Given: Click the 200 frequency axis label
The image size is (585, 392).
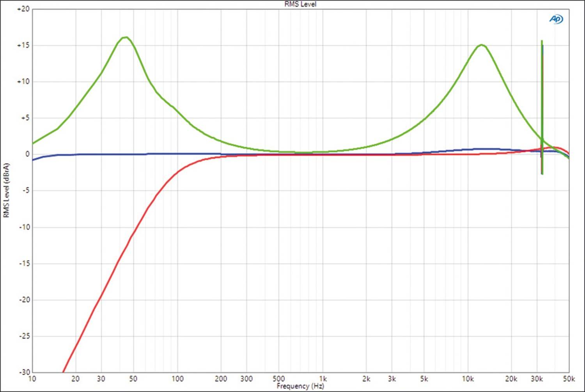Looking at the screenshot, I should click(x=221, y=379).
